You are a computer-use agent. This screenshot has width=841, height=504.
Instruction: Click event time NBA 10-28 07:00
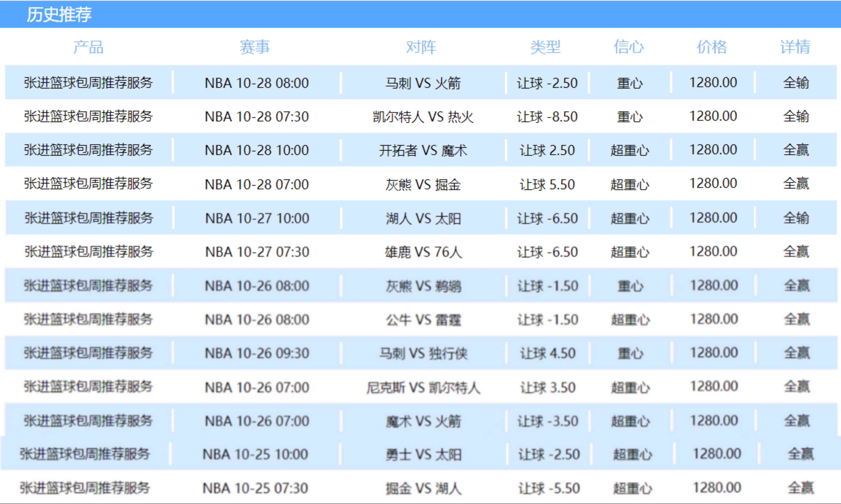257,184
